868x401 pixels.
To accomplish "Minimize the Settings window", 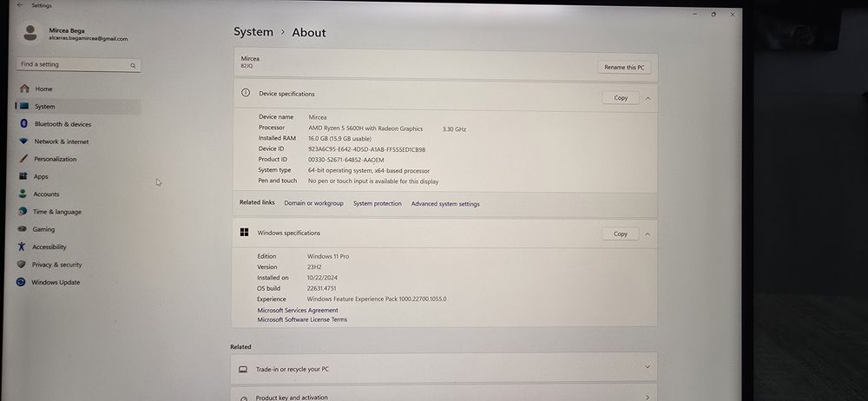I will click(x=695, y=13).
